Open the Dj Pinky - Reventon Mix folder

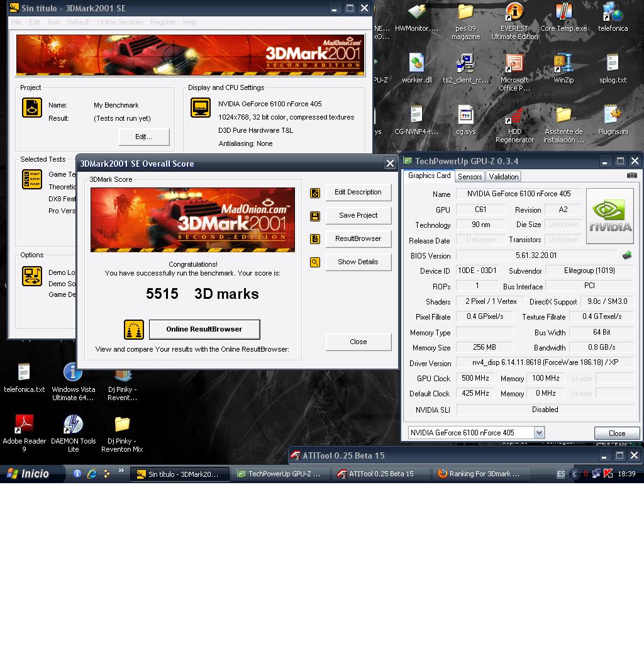[122, 434]
